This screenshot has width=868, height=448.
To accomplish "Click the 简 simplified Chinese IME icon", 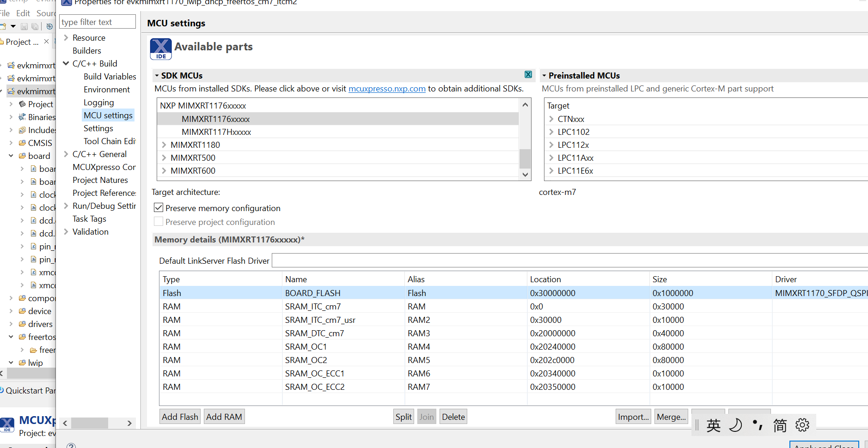I will 780,425.
